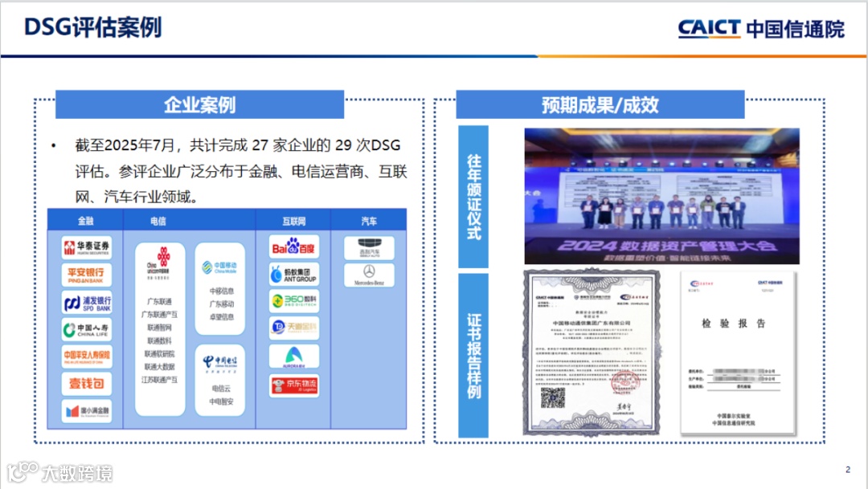The width and height of the screenshot is (868, 489).
Task: Click the text 电信云
Action: (x=221, y=389)
